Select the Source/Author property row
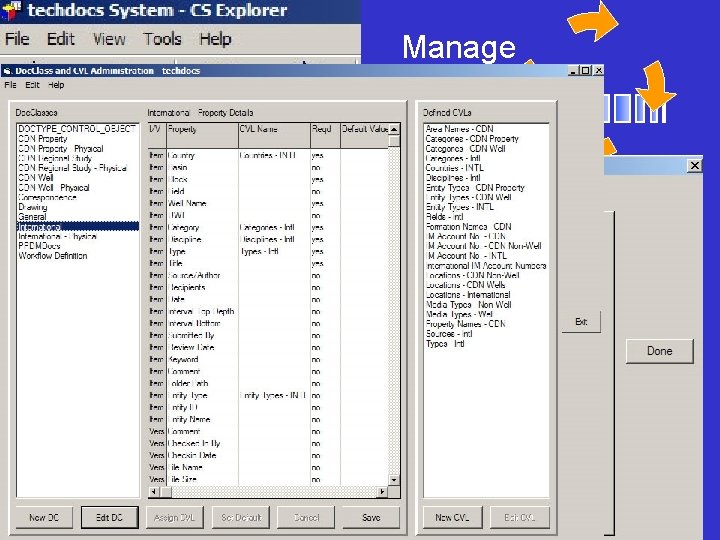The height and width of the screenshot is (540, 720). click(x=268, y=276)
